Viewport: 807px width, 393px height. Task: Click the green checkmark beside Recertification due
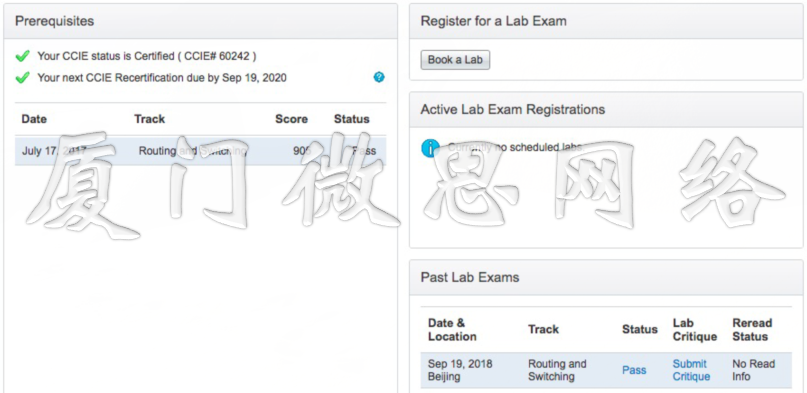coord(22,78)
